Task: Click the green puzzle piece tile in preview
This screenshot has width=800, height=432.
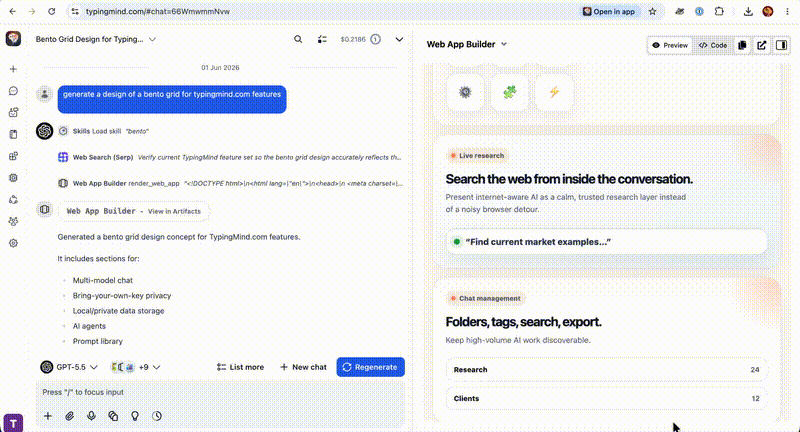Action: point(509,92)
